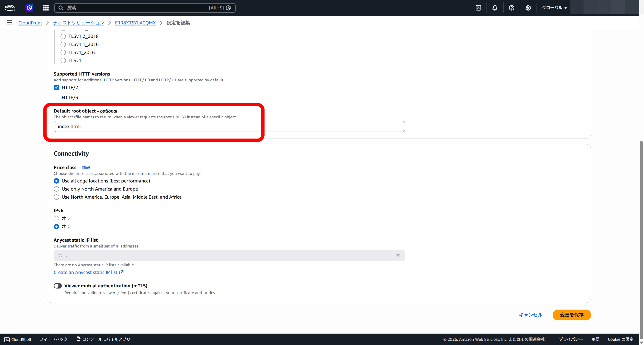Open the help question-mark menu

[511, 8]
